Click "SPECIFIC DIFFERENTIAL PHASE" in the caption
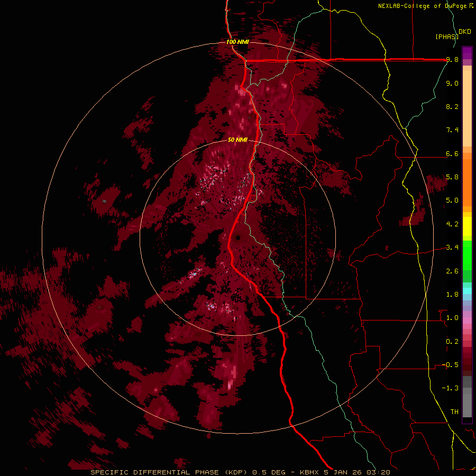Viewport: 476px width, 476px height. [x=154, y=472]
